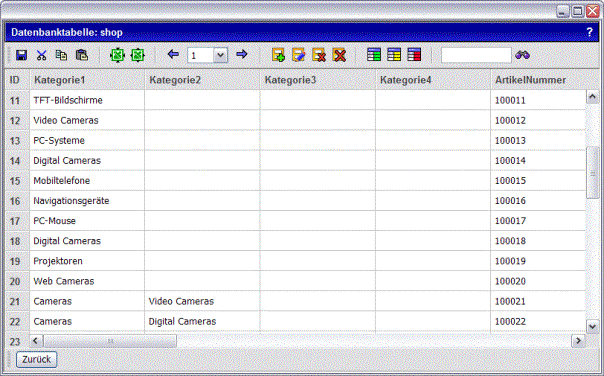This screenshot has height=376, width=604.
Task: Click the Zurück button
Action: (37, 359)
